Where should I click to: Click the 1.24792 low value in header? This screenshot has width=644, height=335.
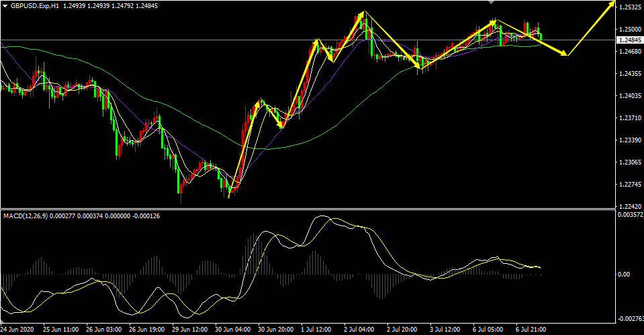tap(122, 6)
